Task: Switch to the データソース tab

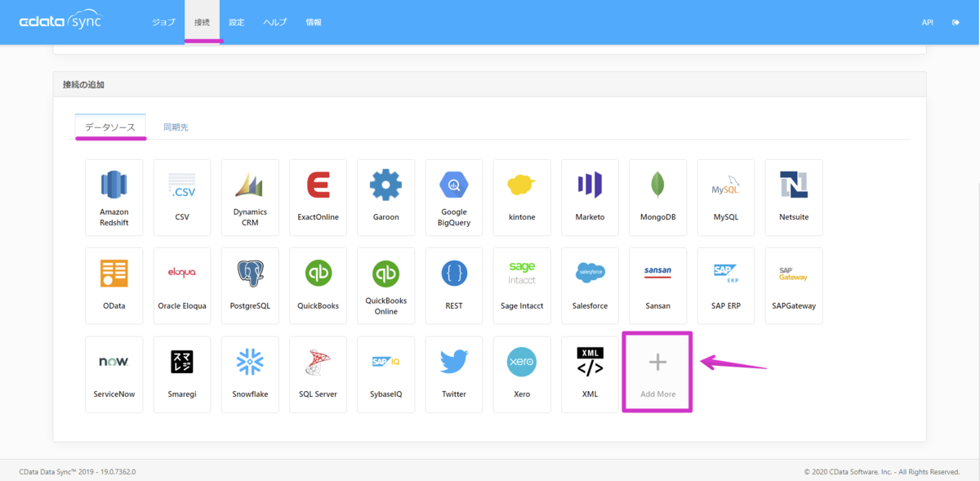Action: tap(110, 127)
